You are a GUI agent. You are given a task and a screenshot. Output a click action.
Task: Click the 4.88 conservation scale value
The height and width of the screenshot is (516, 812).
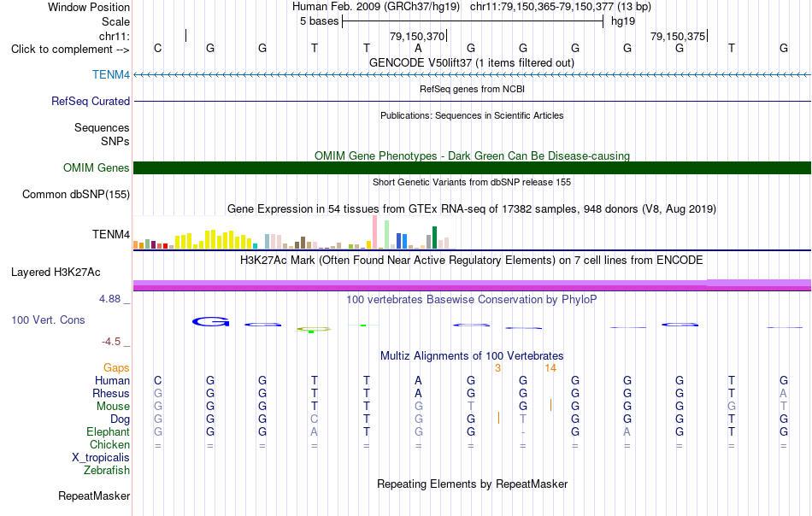click(109, 299)
